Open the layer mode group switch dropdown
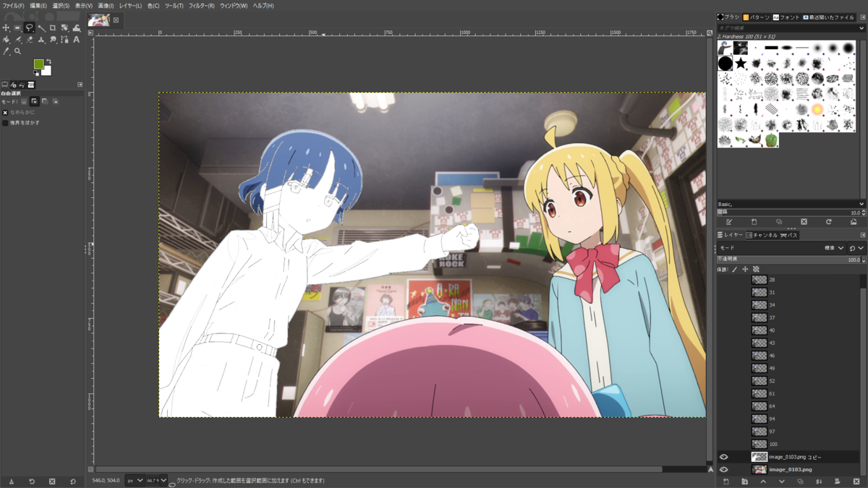This screenshot has width=868, height=488. tap(856, 248)
